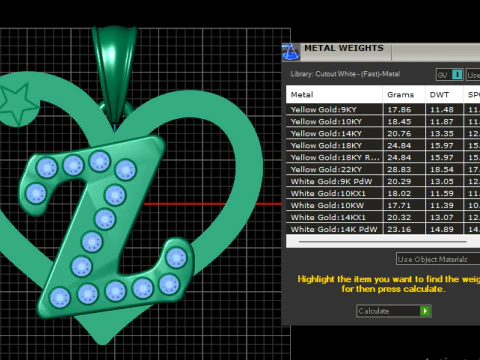The height and width of the screenshot is (360, 480).
Task: Select the White Gold:9K PdW row
Action: 383,181
